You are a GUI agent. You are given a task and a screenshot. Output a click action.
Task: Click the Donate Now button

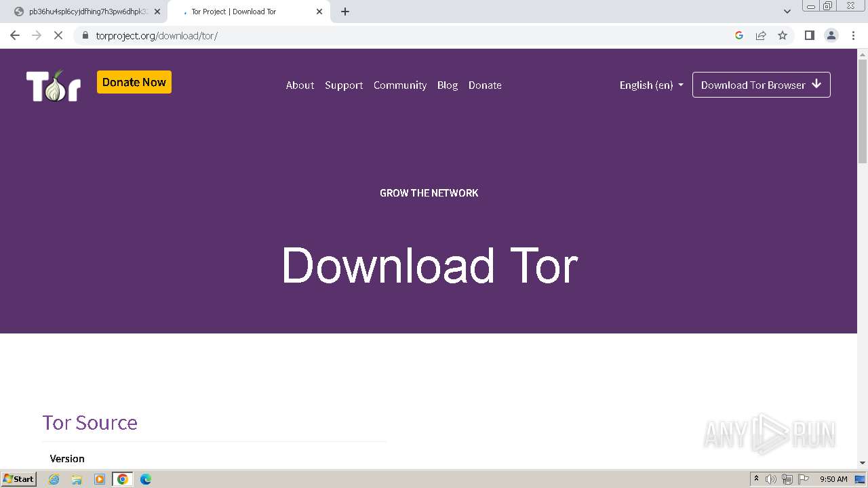pos(134,82)
